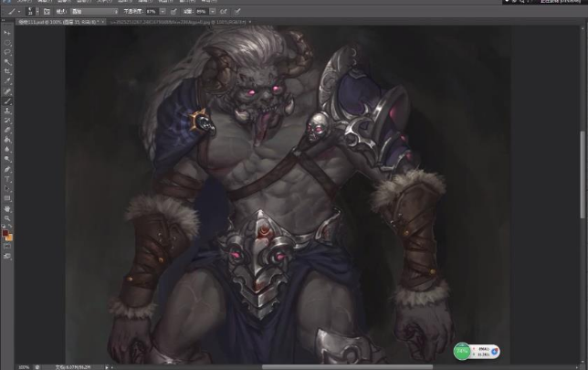588x370 pixels.
Task: Select the Hand tool
Action: 8,208
